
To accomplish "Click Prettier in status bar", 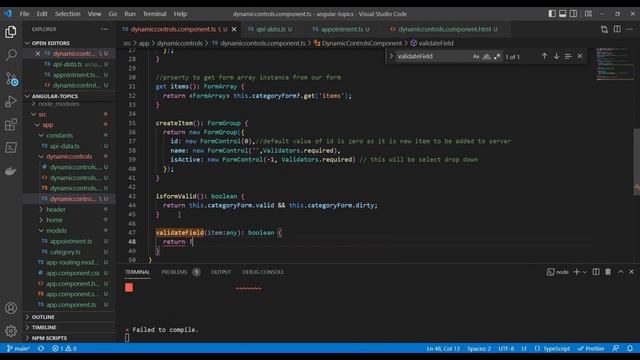I will [x=591, y=349].
